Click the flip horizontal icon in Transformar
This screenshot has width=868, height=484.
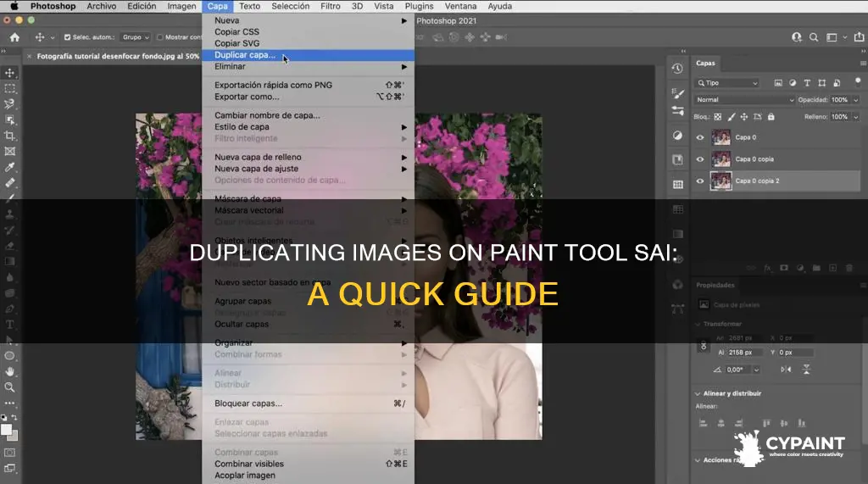[x=786, y=370]
